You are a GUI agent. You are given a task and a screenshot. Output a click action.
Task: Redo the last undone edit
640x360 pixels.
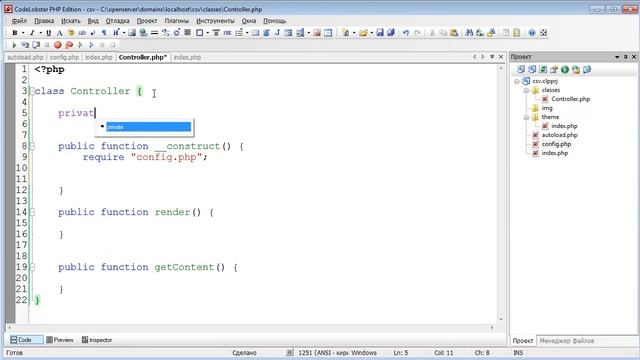417,33
